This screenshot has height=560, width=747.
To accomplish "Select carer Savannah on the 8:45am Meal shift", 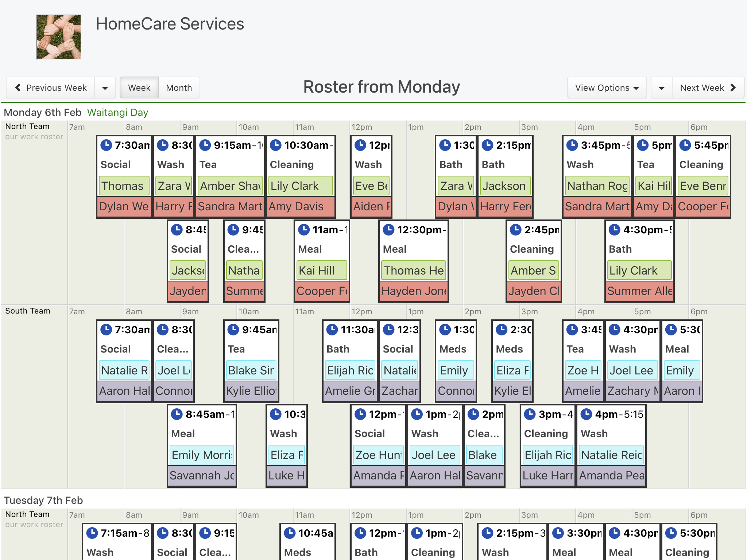I will coord(202,475).
